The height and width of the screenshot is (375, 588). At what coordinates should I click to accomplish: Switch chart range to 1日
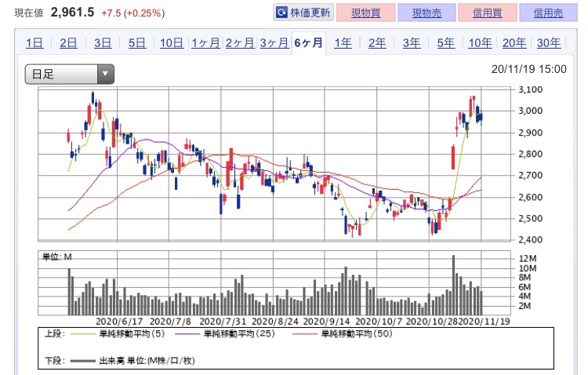pos(34,43)
